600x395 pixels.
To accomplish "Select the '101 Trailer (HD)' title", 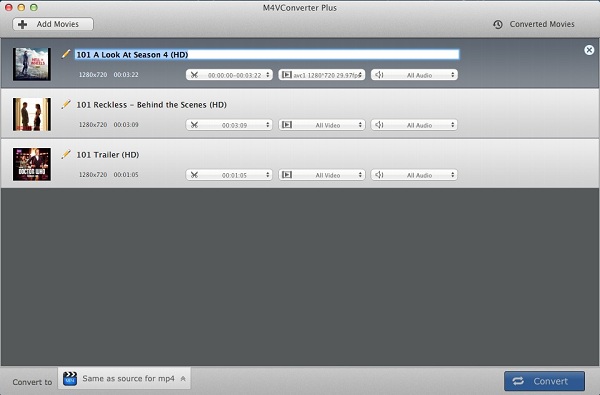I will 108,155.
